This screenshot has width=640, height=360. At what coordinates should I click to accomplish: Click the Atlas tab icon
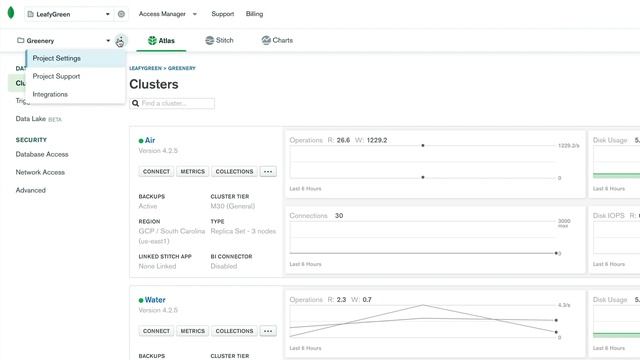click(x=152, y=40)
